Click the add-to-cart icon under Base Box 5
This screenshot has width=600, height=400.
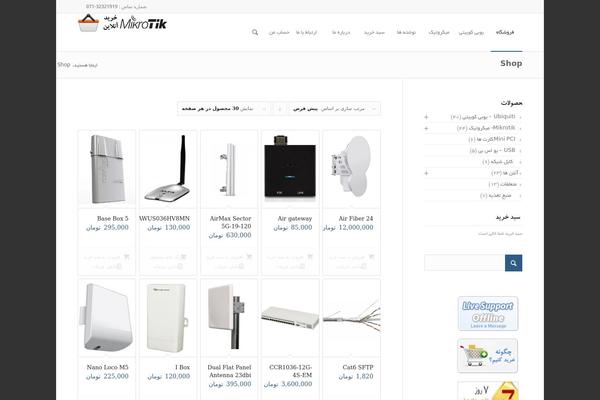pyautogui.click(x=127, y=257)
